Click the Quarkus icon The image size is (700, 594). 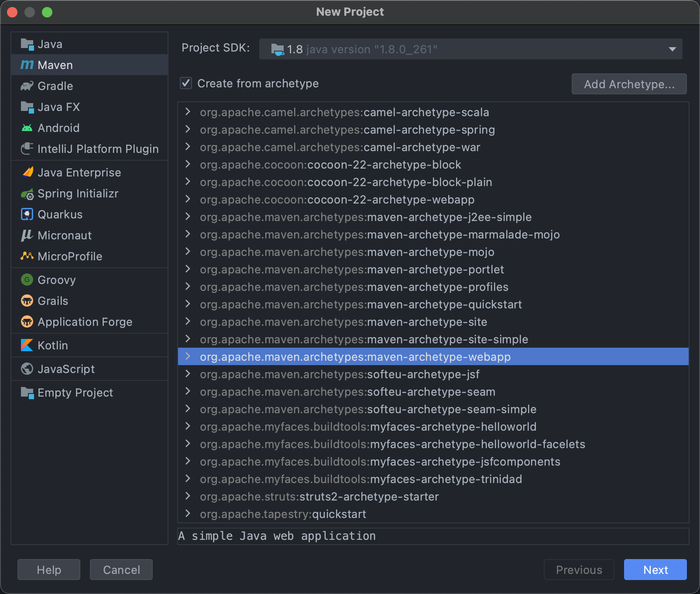(x=27, y=214)
